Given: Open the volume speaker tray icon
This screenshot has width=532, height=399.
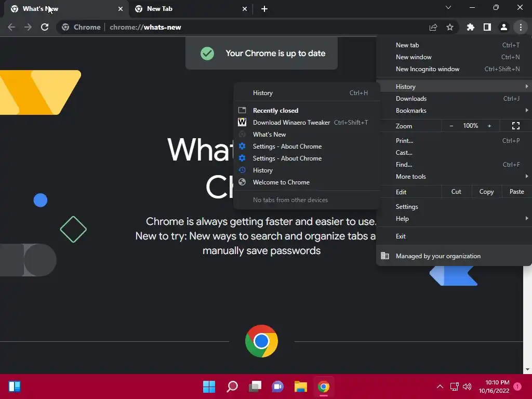Looking at the screenshot, I should (467, 387).
